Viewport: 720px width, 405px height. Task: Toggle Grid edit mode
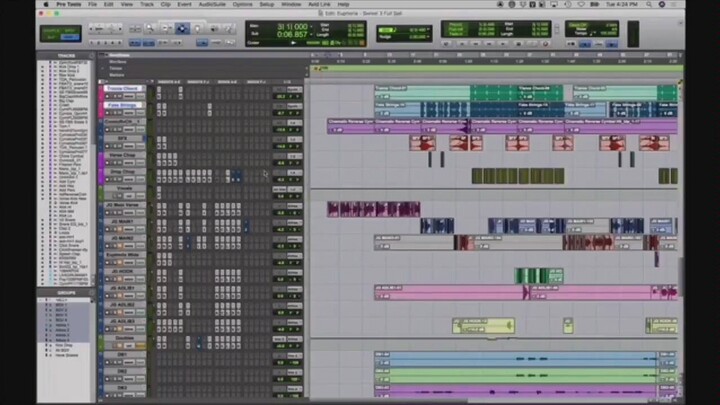(x=70, y=37)
